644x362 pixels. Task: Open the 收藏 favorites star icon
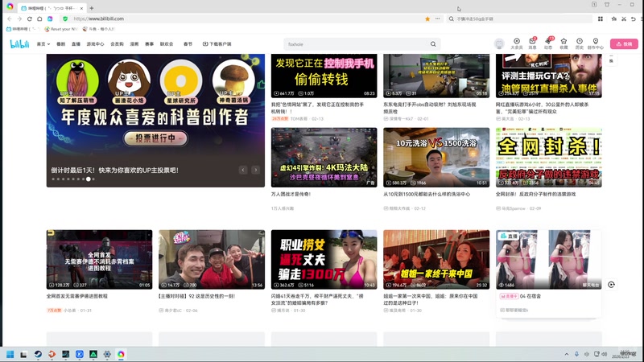564,43
